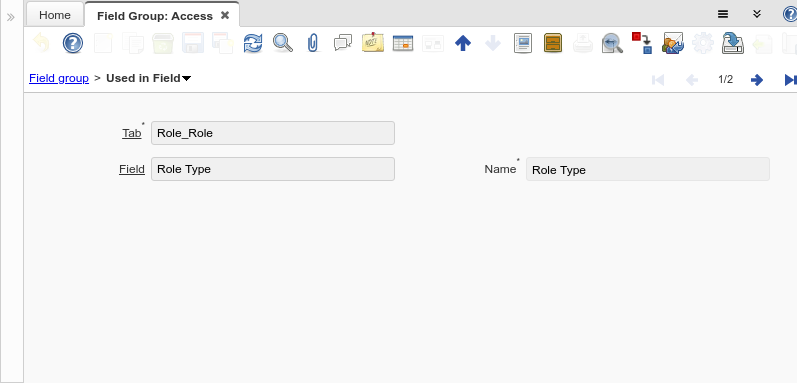Screen dimensions: 797x383
Task: Go to previous record arrow
Action: coord(692,80)
